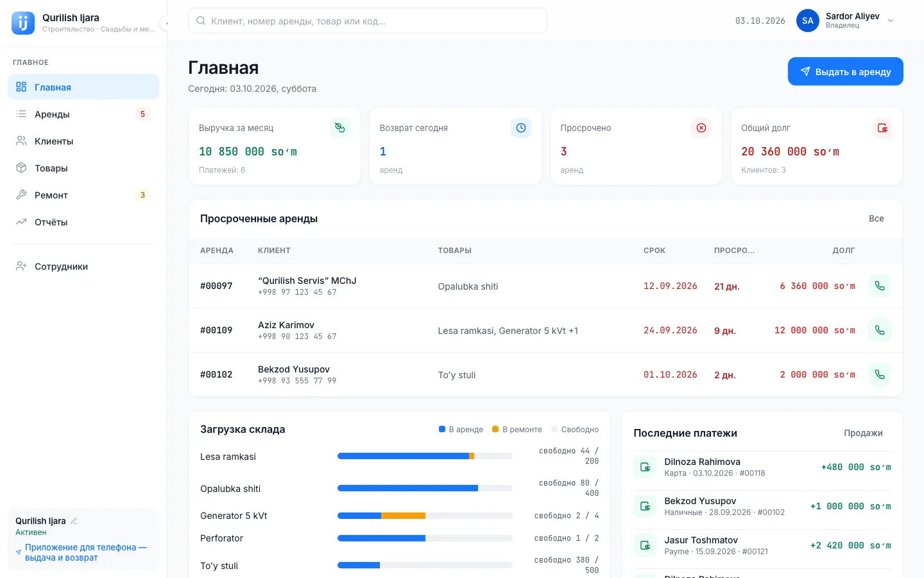Call client of rental #00097
The height and width of the screenshot is (578, 924).
[x=880, y=286]
